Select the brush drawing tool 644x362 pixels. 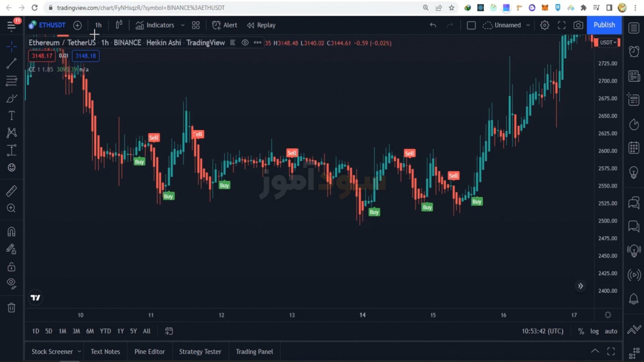(x=11, y=98)
